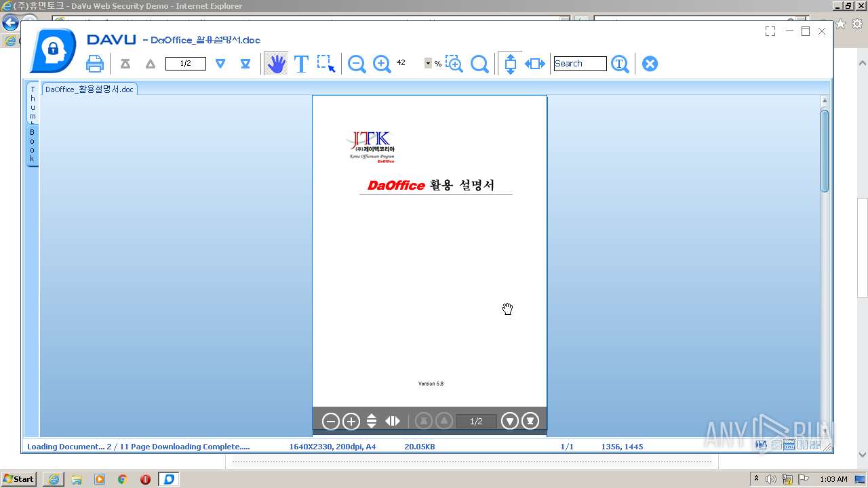This screenshot has height=488, width=868.
Task: Zoom in from overlay bar plus button
Action: 351,422
